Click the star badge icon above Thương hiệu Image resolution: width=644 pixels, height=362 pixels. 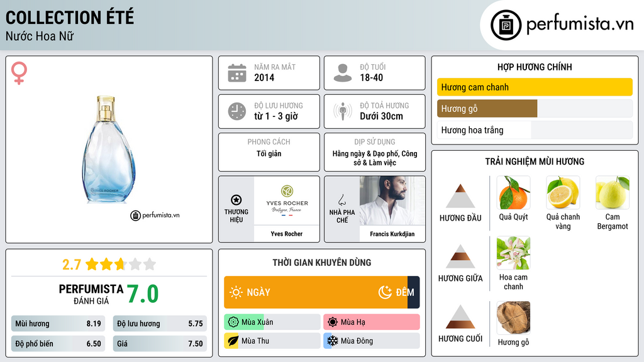pyautogui.click(x=236, y=200)
